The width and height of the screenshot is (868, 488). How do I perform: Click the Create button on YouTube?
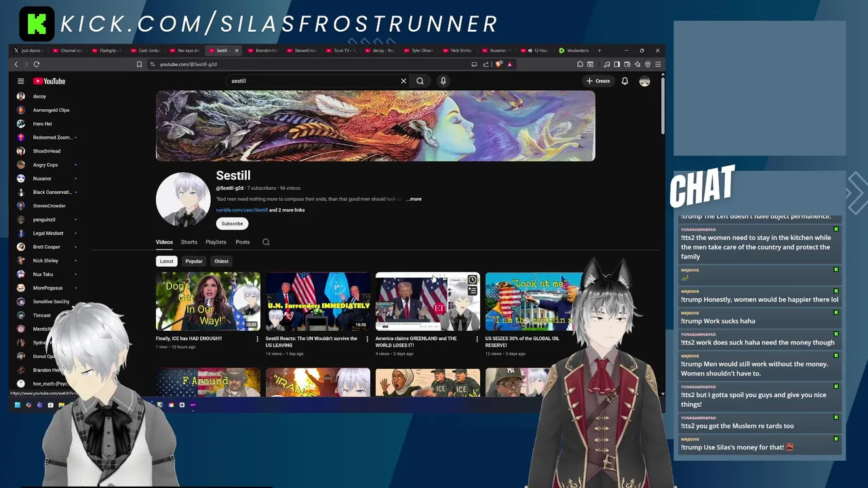(x=598, y=81)
